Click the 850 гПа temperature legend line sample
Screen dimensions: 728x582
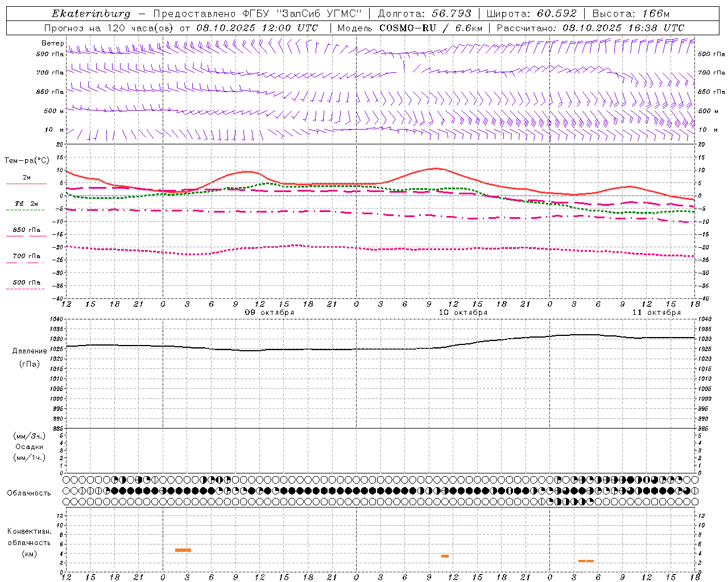26,236
